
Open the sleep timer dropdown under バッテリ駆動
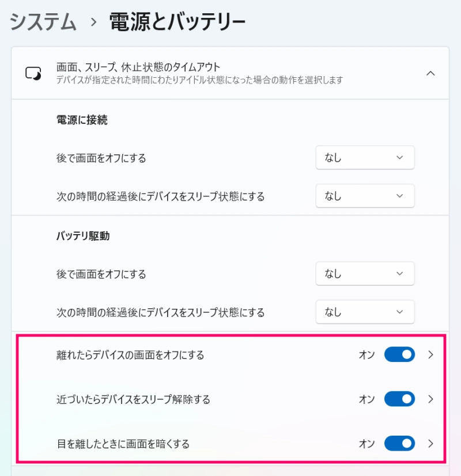click(x=365, y=312)
